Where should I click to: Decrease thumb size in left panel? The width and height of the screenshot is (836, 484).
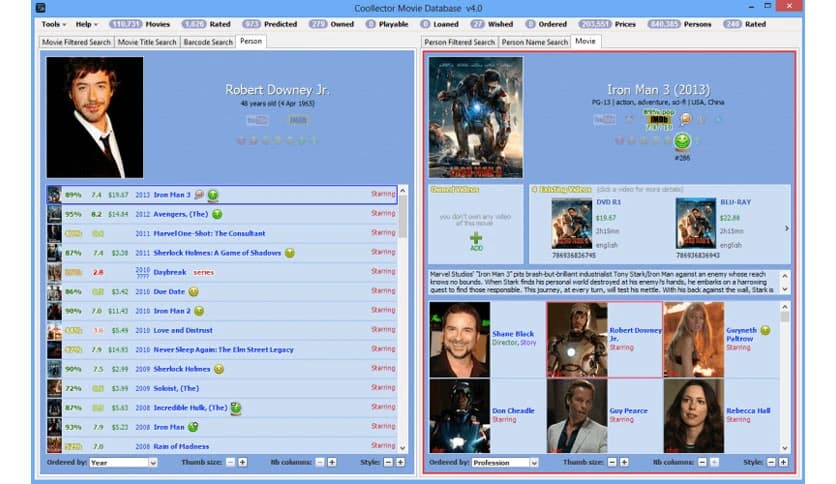click(x=230, y=462)
